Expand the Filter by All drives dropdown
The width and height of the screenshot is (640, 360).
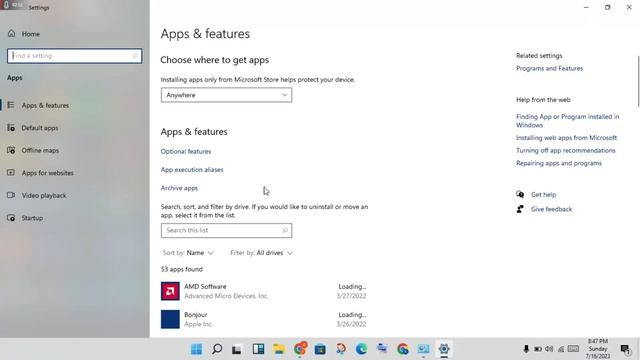click(261, 253)
